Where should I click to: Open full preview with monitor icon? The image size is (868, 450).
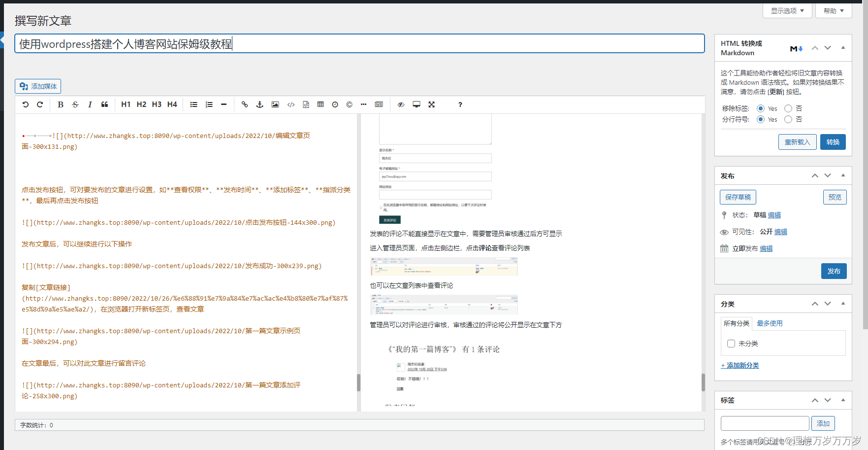[x=417, y=104]
